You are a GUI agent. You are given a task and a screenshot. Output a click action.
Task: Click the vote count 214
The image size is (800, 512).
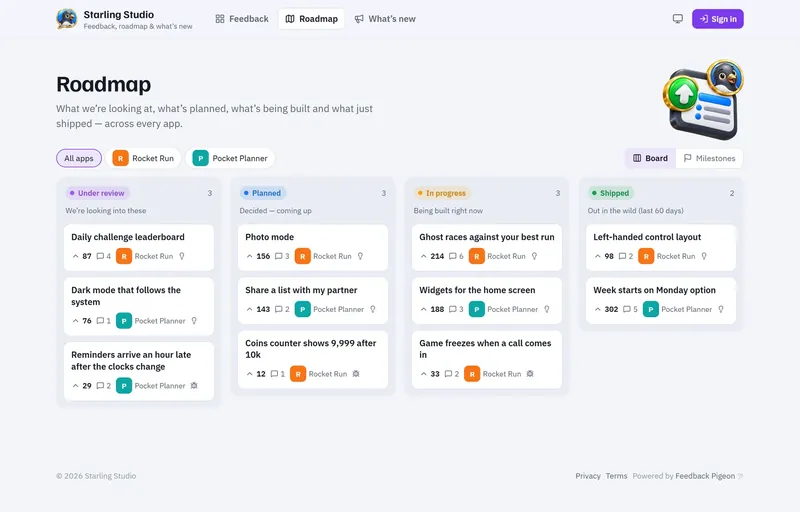(437, 256)
